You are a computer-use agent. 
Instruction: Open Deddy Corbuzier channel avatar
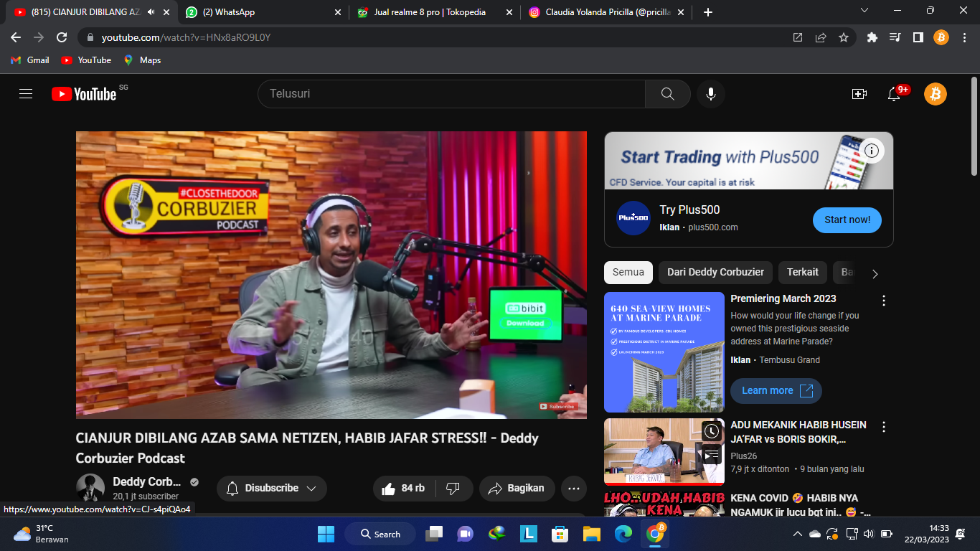[90, 488]
